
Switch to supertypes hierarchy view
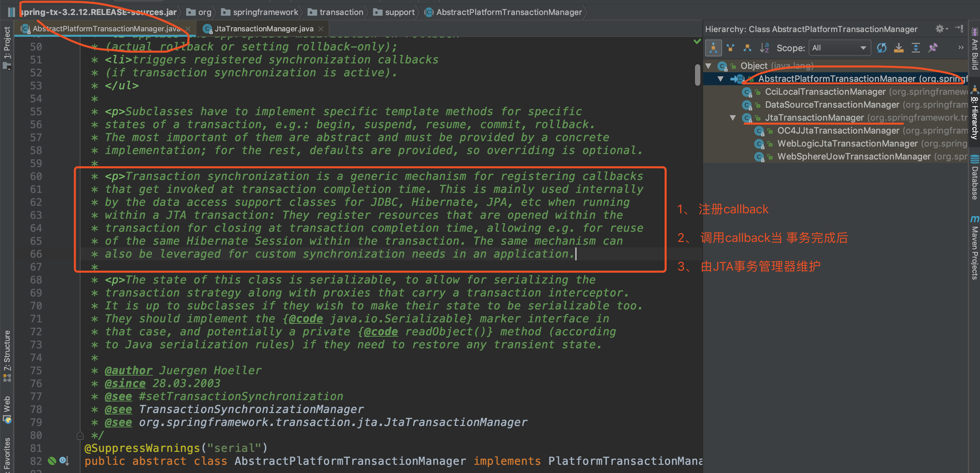click(x=730, y=48)
